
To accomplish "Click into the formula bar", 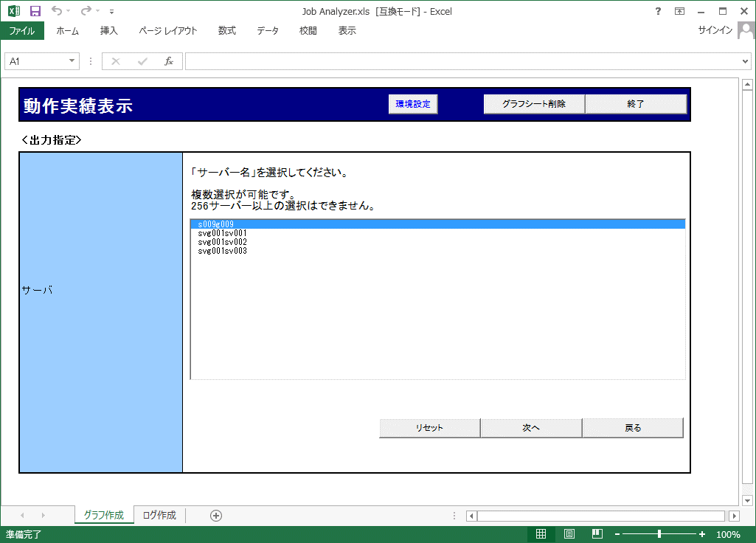I will pos(463,61).
